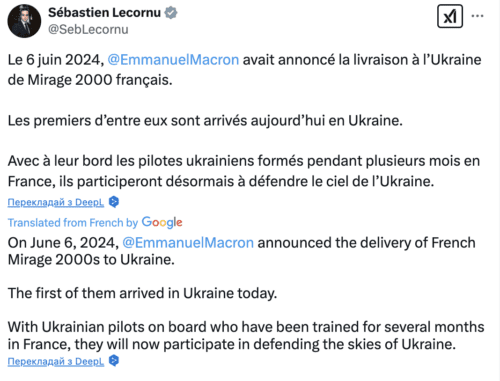Click the line 'de Mirage 2000 français.'
Viewport: 500px width, 381px height.
(90, 80)
